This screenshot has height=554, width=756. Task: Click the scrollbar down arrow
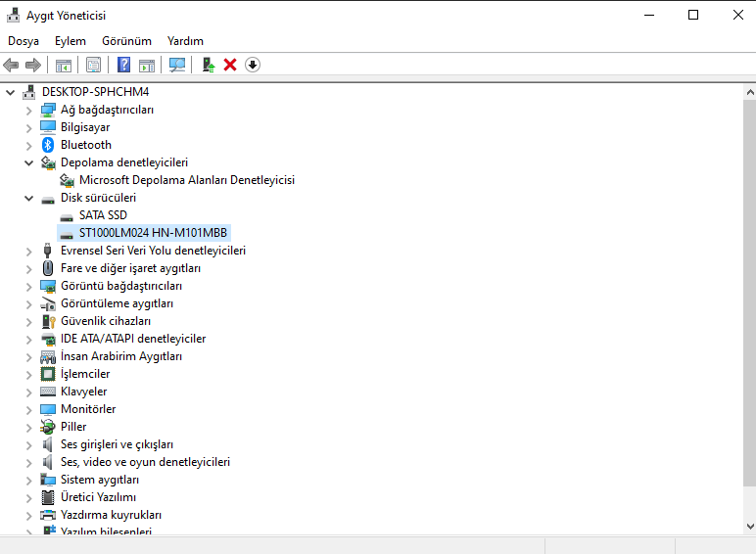[x=750, y=527]
